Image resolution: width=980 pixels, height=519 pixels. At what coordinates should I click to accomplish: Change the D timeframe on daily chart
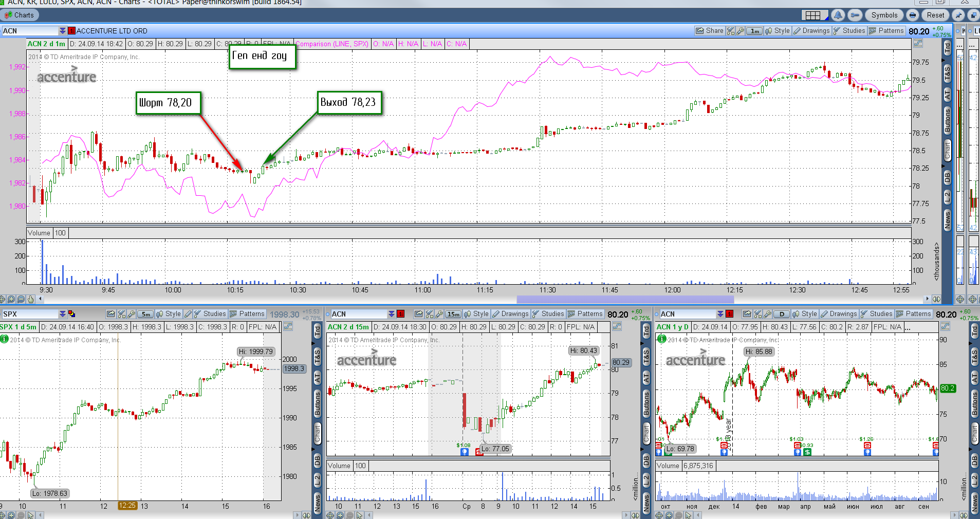[782, 314]
